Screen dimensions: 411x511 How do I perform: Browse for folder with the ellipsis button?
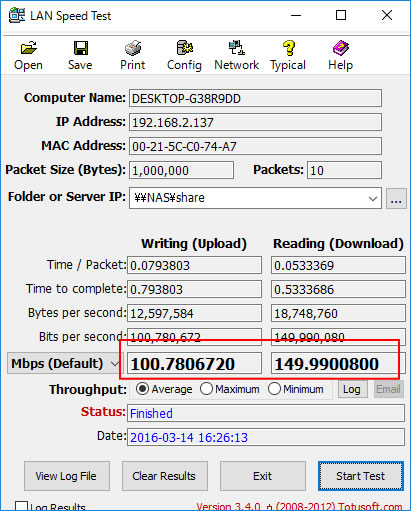click(396, 198)
